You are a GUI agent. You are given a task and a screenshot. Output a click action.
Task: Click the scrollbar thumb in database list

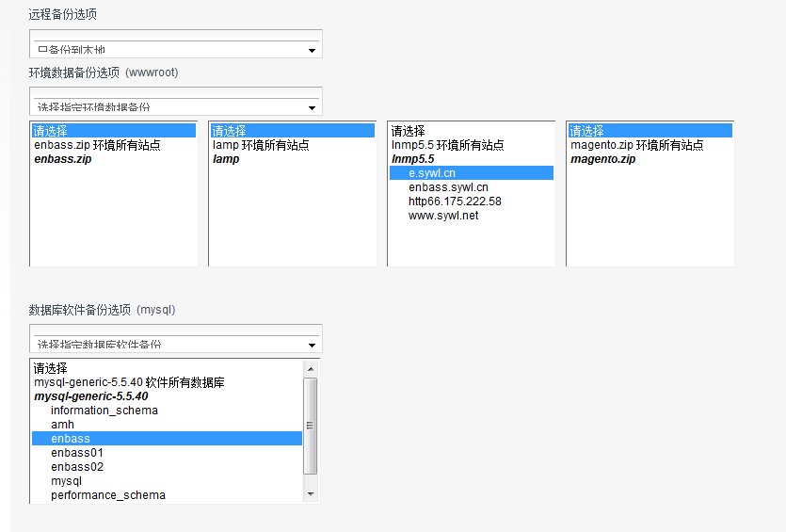(x=311, y=424)
